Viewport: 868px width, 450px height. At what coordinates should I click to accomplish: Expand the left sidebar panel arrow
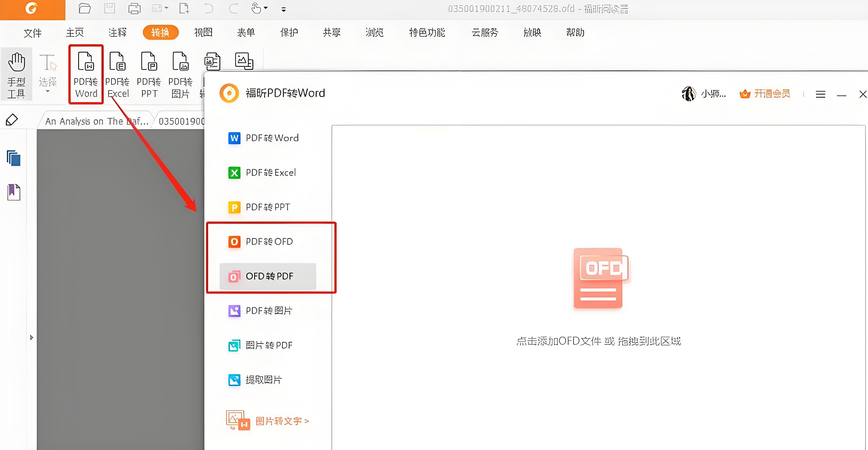click(x=31, y=337)
